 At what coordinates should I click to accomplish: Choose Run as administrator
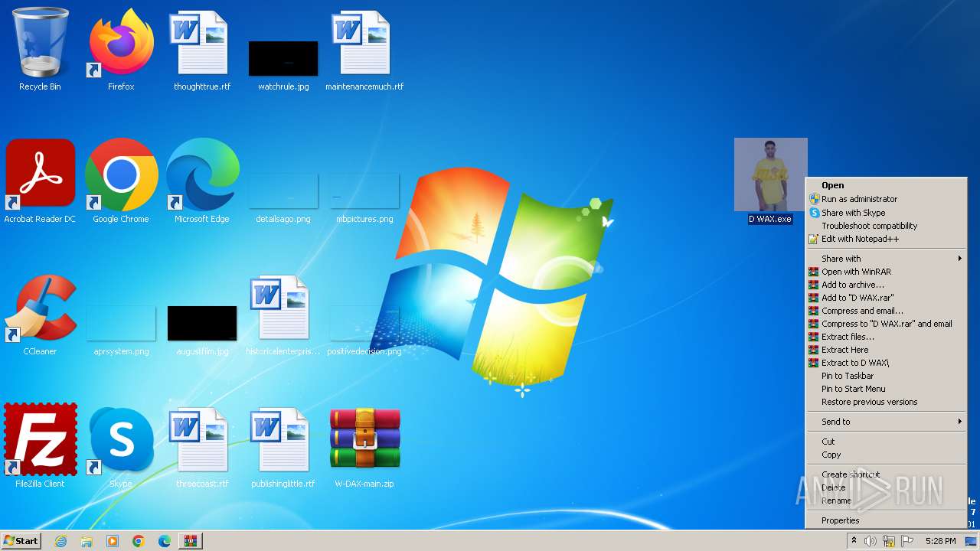(x=887, y=199)
